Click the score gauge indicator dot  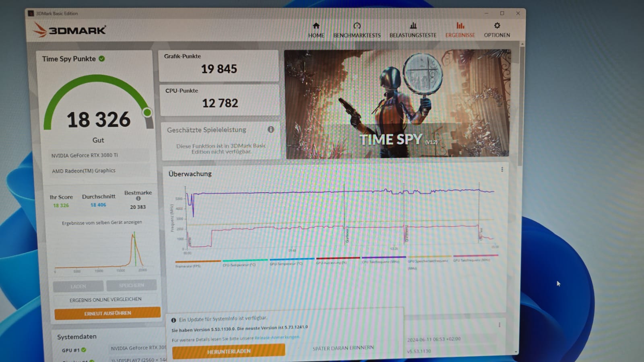click(x=147, y=112)
